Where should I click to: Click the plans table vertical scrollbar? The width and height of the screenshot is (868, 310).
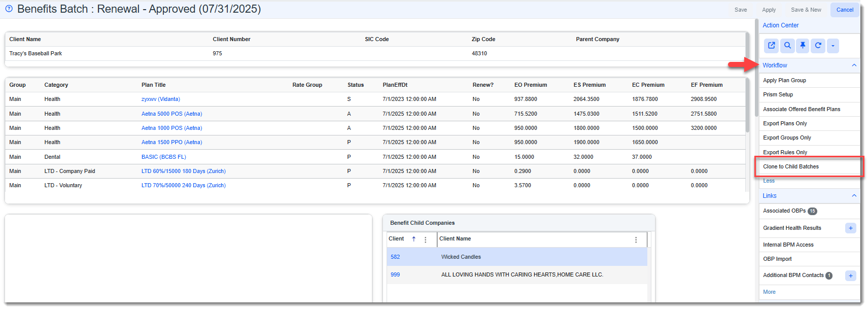pos(747,107)
